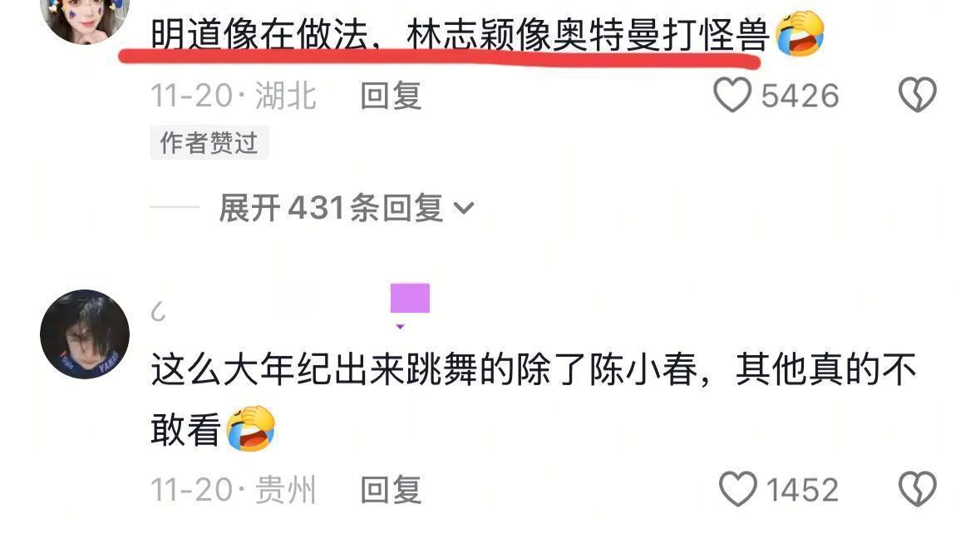Tap laughing emoji after 敢看
Viewport: 980px width, 539px height.
(x=251, y=429)
